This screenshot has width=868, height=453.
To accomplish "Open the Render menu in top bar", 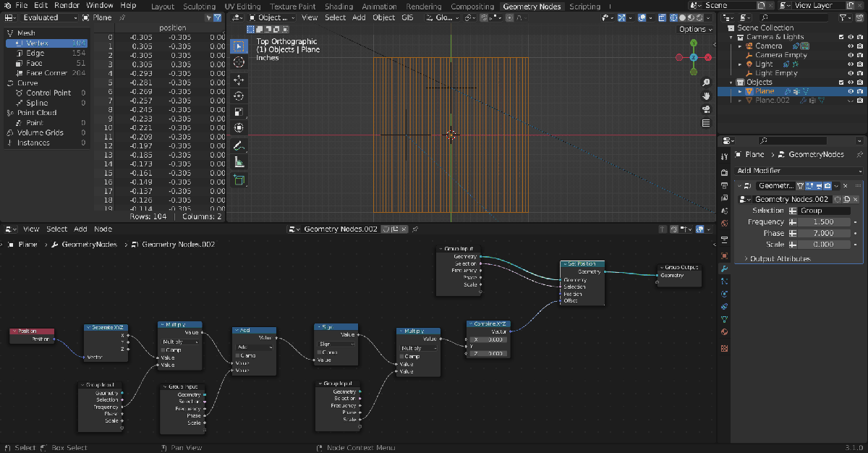I will point(67,6).
